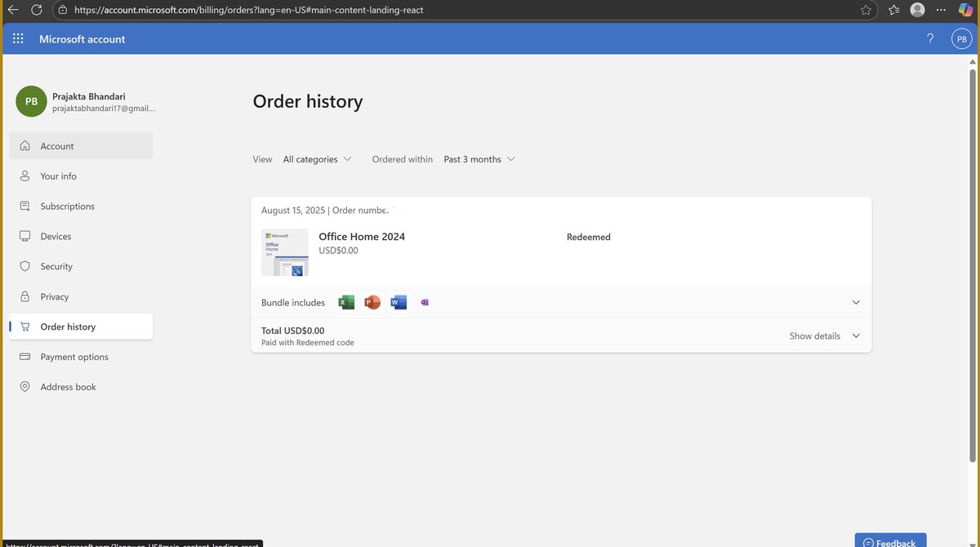
Task: Click the shield icon beside Security
Action: pyautogui.click(x=24, y=266)
